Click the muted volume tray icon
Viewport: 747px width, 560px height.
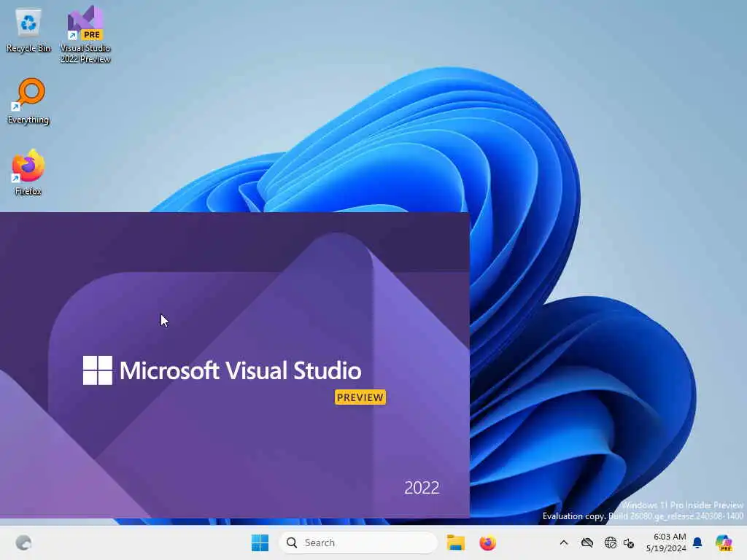629,542
